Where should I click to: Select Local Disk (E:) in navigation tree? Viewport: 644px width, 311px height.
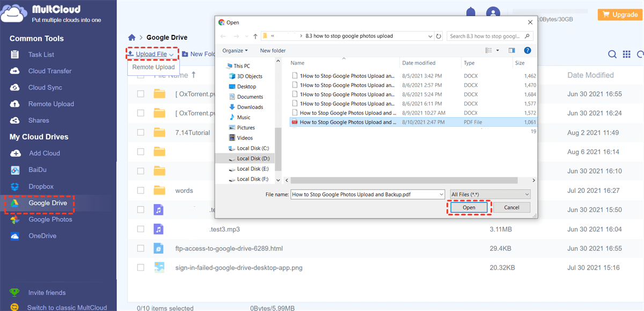click(248, 169)
